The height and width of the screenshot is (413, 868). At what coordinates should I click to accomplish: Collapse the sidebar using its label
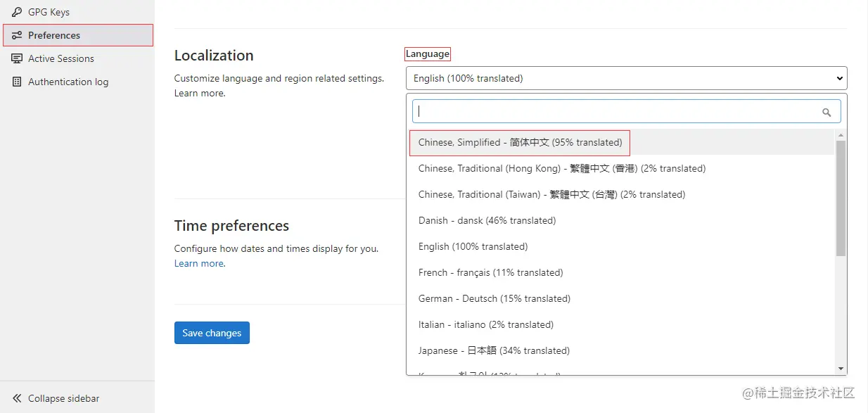63,398
